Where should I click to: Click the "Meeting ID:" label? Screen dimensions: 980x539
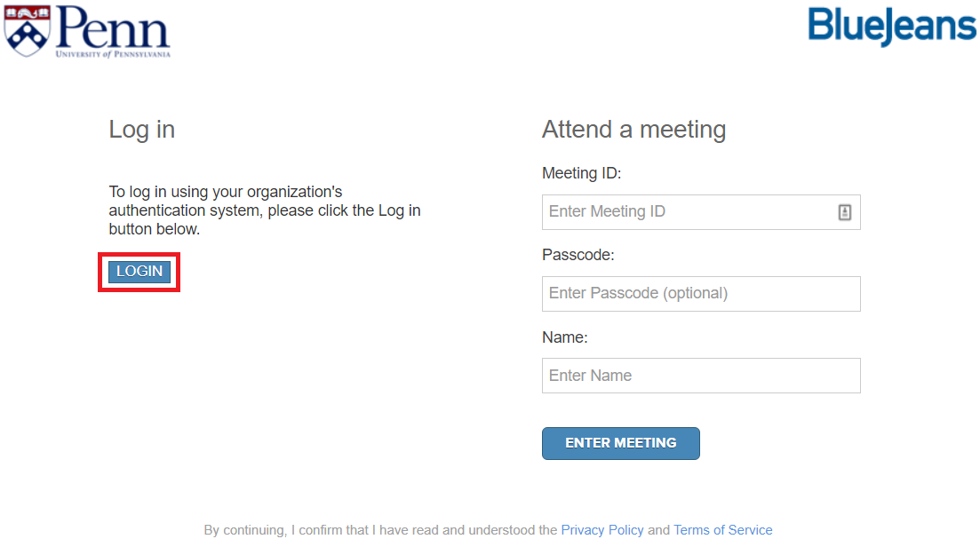tap(581, 173)
